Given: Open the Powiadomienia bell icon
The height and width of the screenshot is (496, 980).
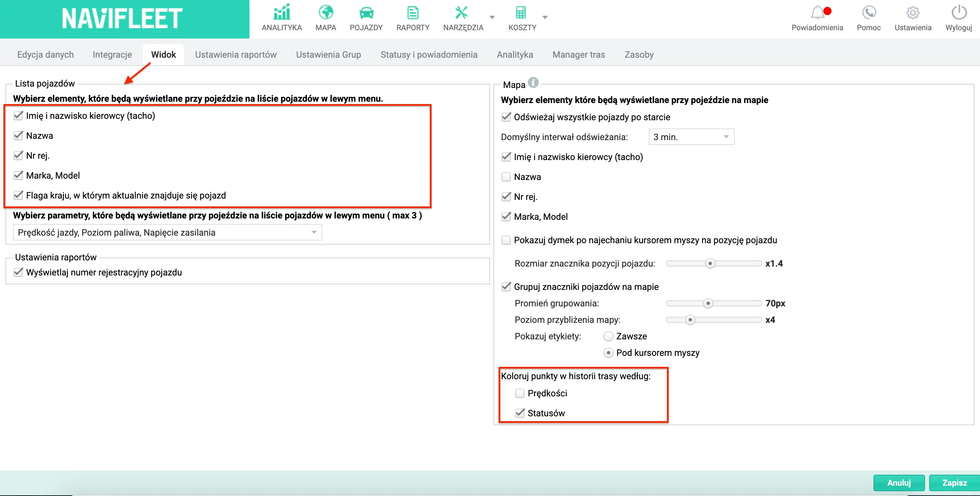Looking at the screenshot, I should [817, 13].
